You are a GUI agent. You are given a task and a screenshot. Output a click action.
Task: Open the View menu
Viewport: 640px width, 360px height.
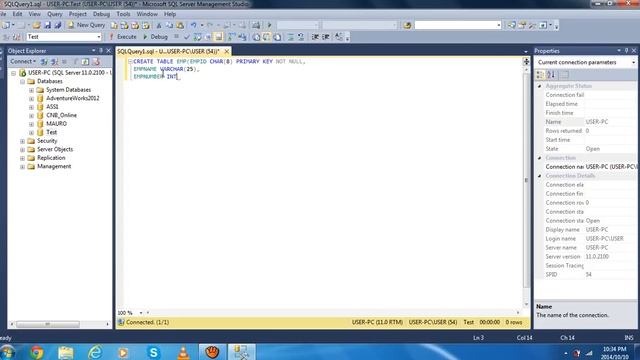(x=34, y=14)
